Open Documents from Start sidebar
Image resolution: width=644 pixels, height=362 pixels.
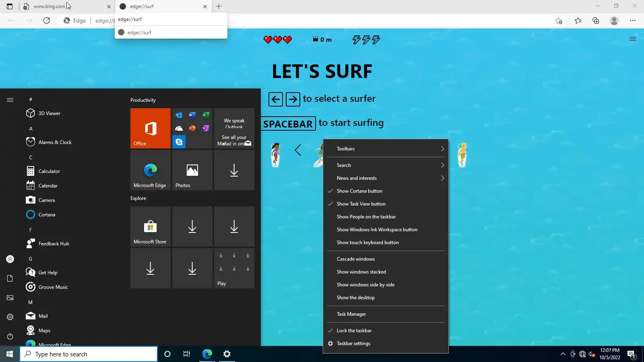point(10,278)
